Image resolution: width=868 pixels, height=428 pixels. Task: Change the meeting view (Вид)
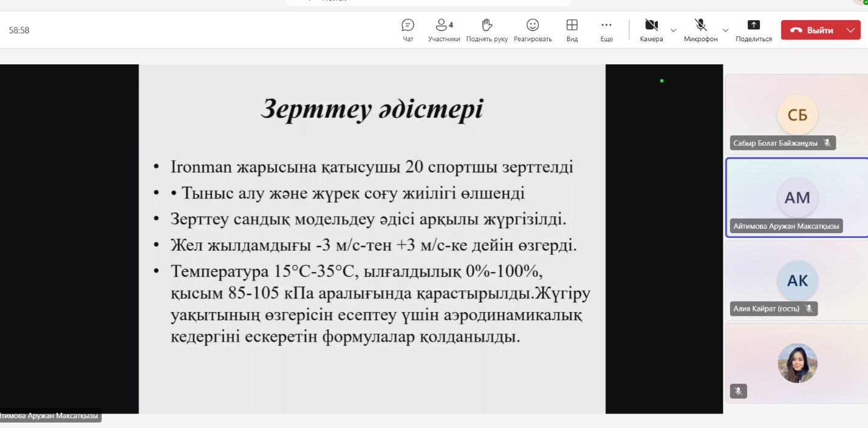click(x=572, y=30)
